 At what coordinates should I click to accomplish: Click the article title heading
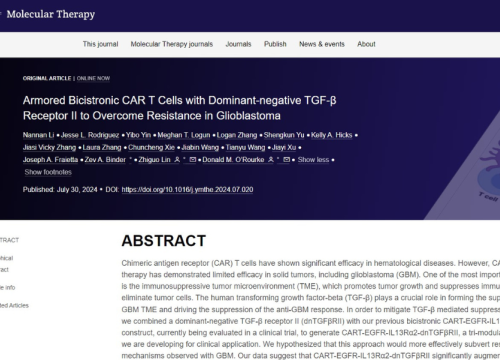tap(180, 108)
